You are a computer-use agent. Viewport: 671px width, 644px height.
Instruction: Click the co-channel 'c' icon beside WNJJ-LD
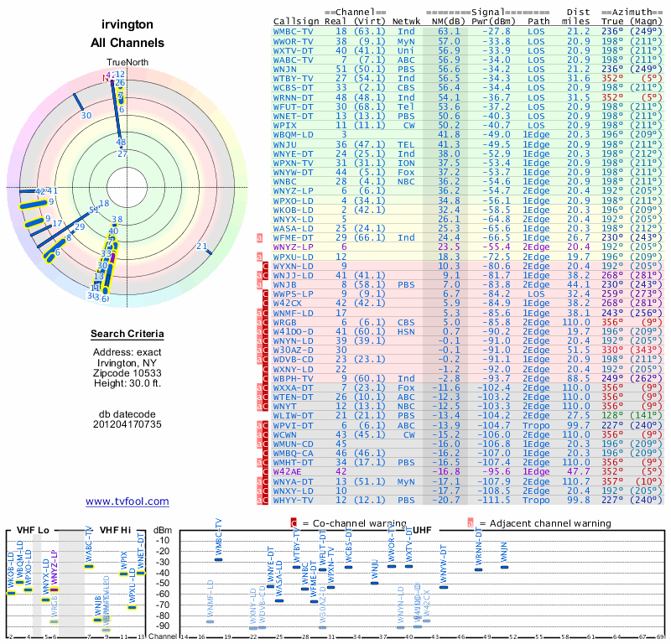(x=265, y=276)
